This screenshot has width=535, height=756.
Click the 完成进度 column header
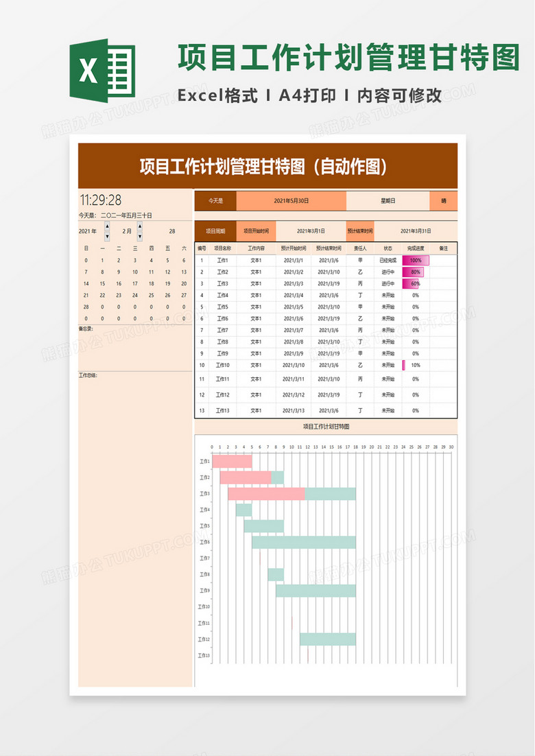tap(416, 248)
